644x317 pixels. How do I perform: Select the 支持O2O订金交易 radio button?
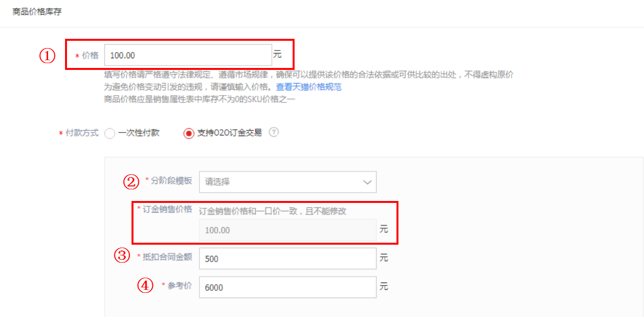point(189,133)
